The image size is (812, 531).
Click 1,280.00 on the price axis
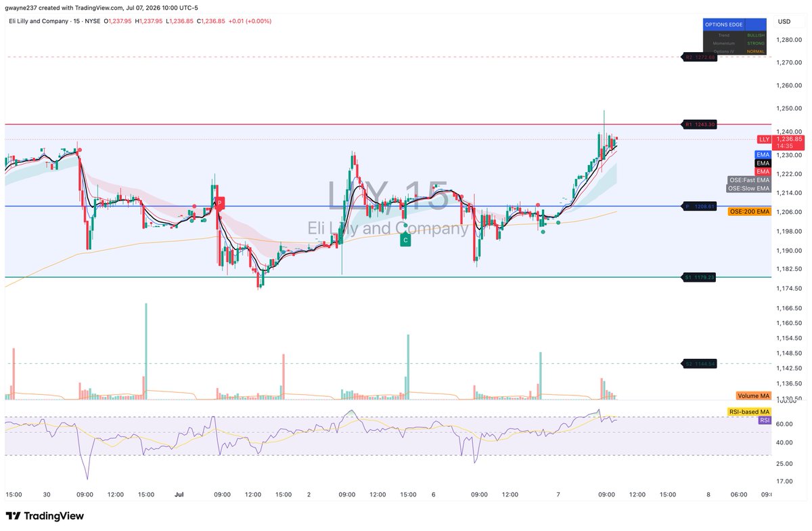tap(789, 39)
